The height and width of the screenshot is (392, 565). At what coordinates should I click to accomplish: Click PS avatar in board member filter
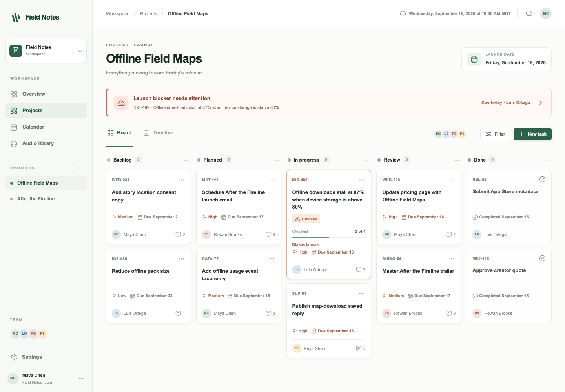462,134
